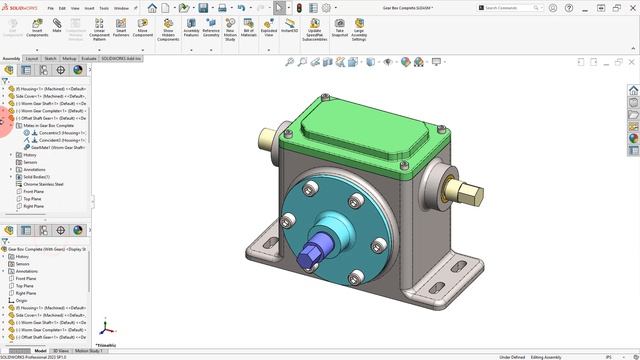
Task: Open the Motion Study 1 bottom tab
Action: 89,351
